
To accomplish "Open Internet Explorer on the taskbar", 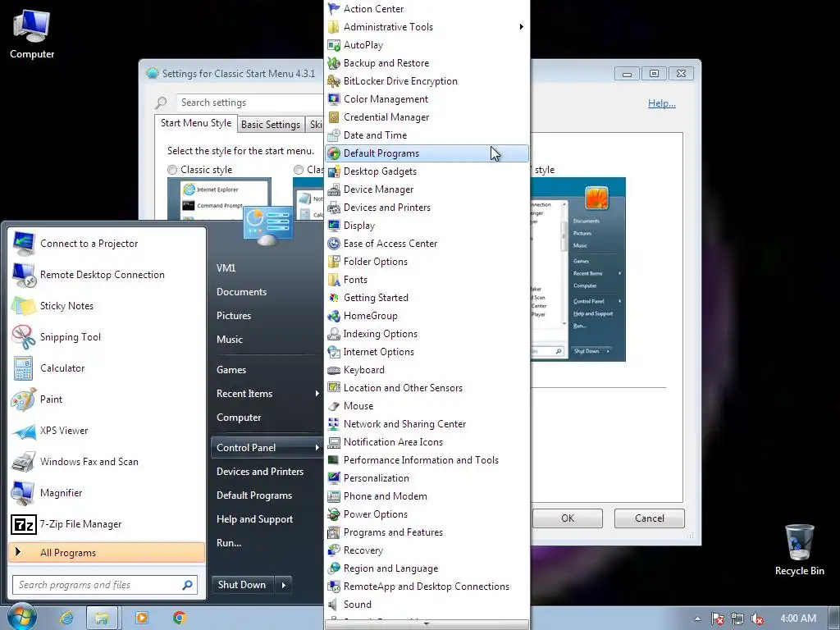I will coord(66,618).
